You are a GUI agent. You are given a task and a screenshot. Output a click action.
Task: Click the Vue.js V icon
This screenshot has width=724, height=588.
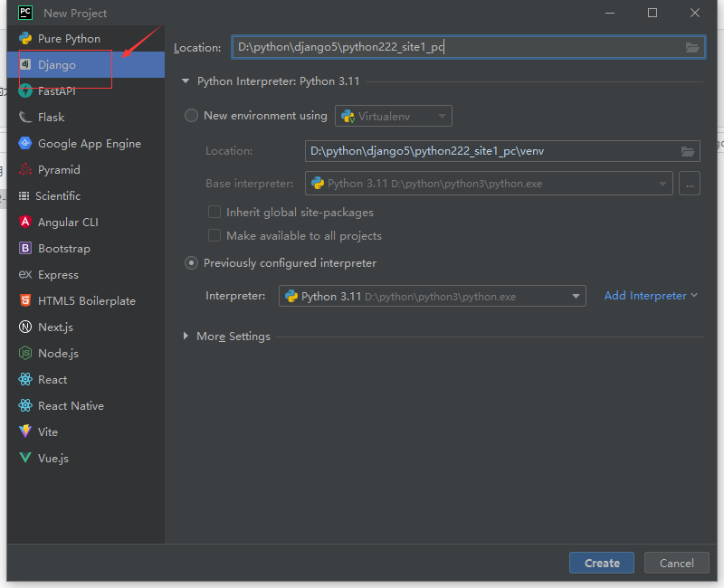(25, 458)
